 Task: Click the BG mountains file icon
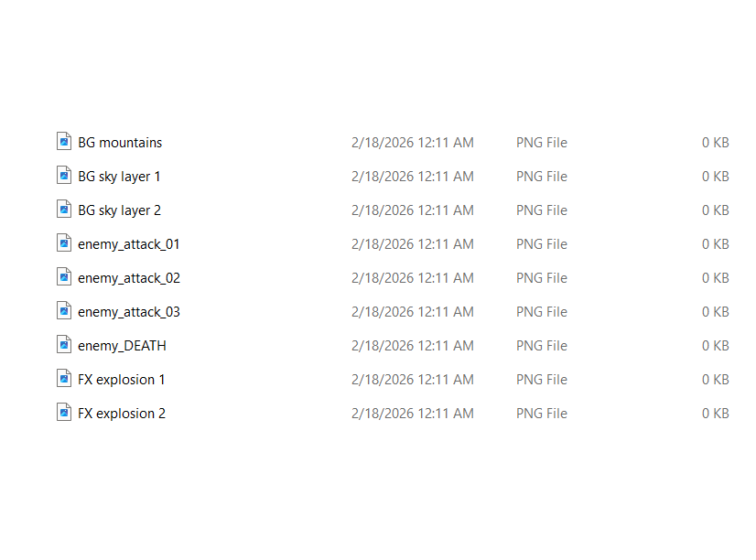64,142
